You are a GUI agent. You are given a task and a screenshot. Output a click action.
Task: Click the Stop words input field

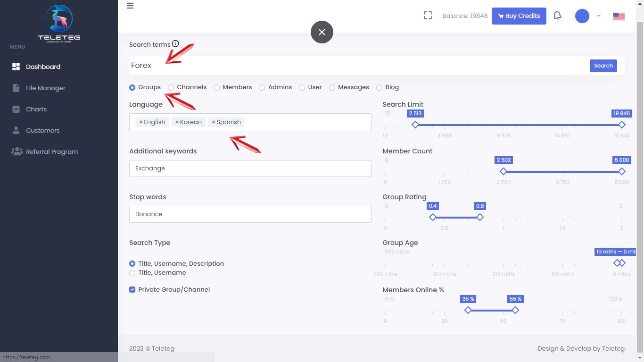(x=250, y=214)
